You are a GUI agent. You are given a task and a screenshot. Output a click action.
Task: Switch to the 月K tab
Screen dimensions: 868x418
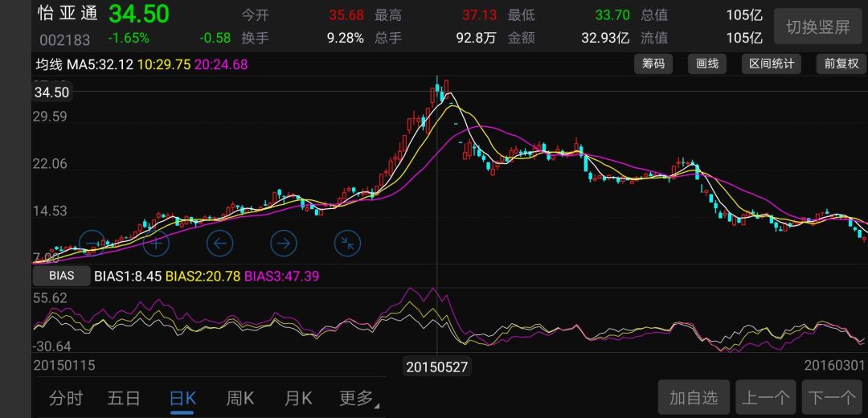[x=298, y=398]
